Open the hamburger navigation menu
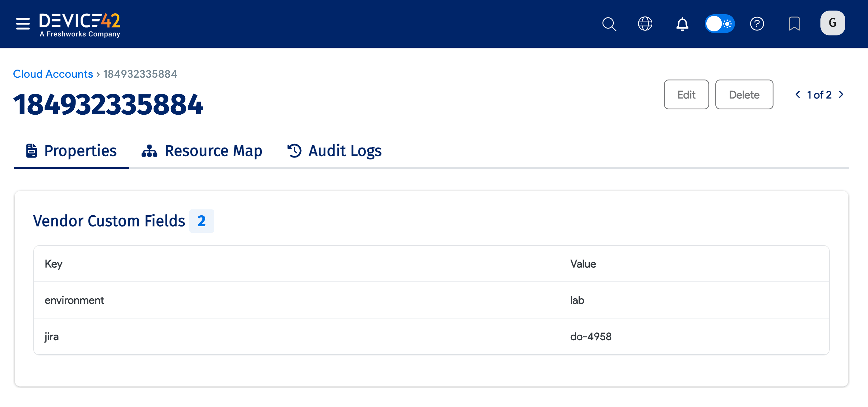Viewport: 868px width, 407px height. coord(22,24)
